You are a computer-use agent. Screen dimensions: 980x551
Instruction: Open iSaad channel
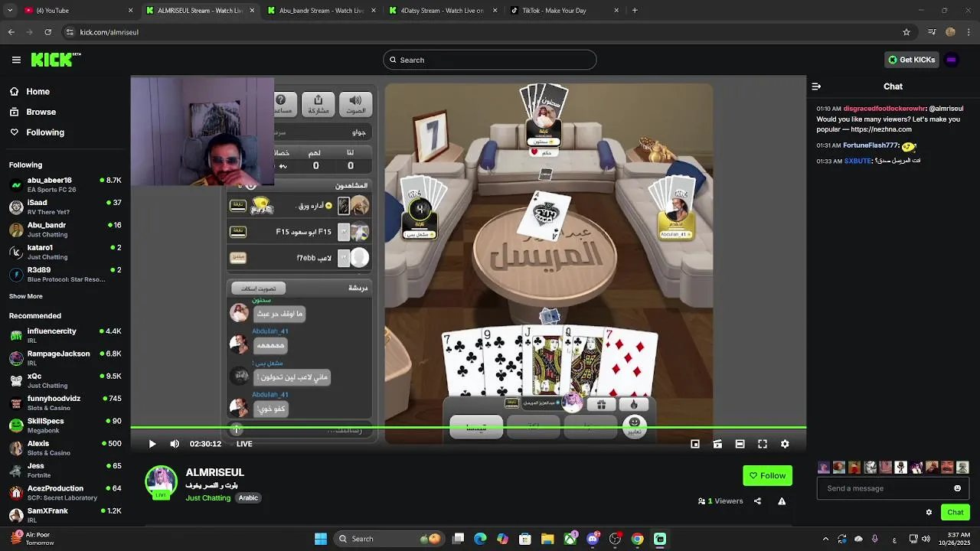pyautogui.click(x=65, y=207)
